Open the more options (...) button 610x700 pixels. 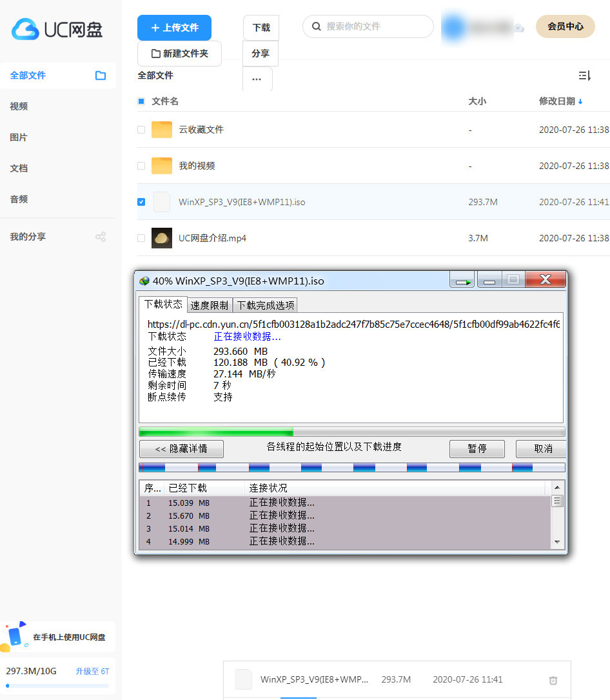[x=257, y=79]
